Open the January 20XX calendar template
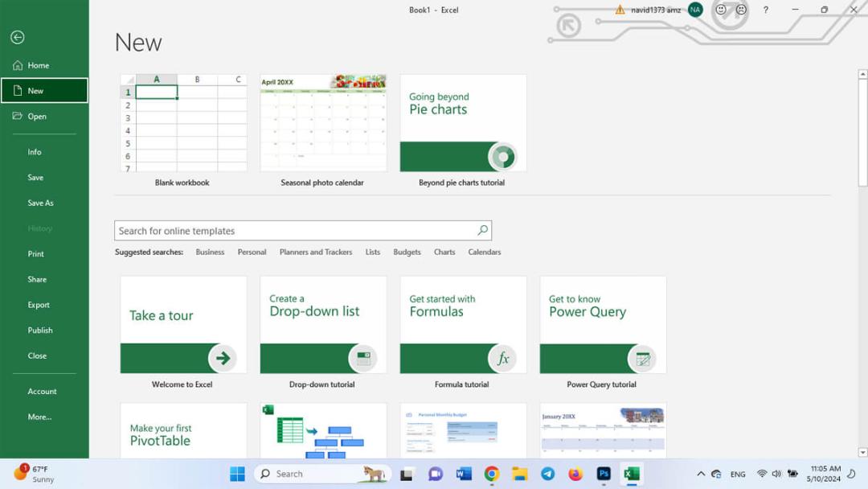The height and width of the screenshot is (489, 868). [x=603, y=430]
